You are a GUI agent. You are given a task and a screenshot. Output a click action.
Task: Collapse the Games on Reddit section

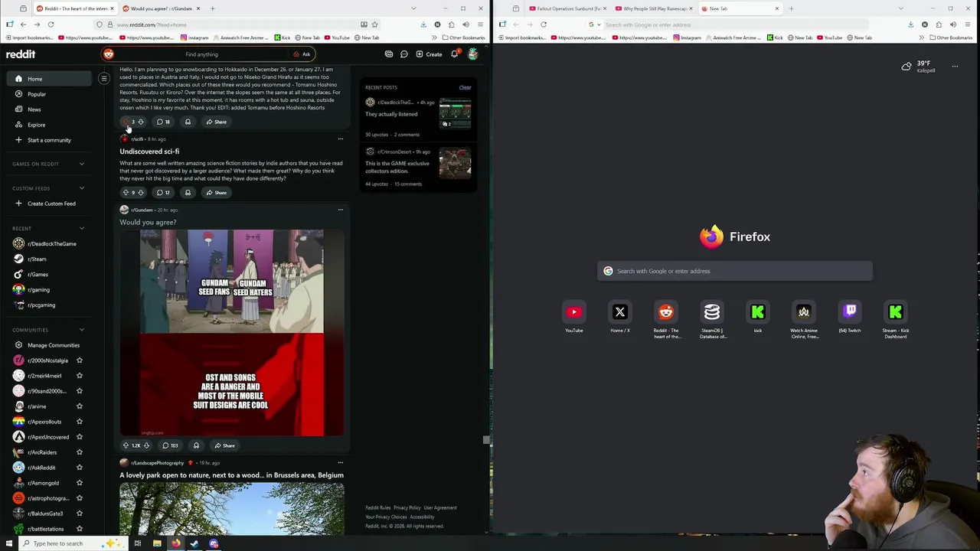[x=82, y=164]
